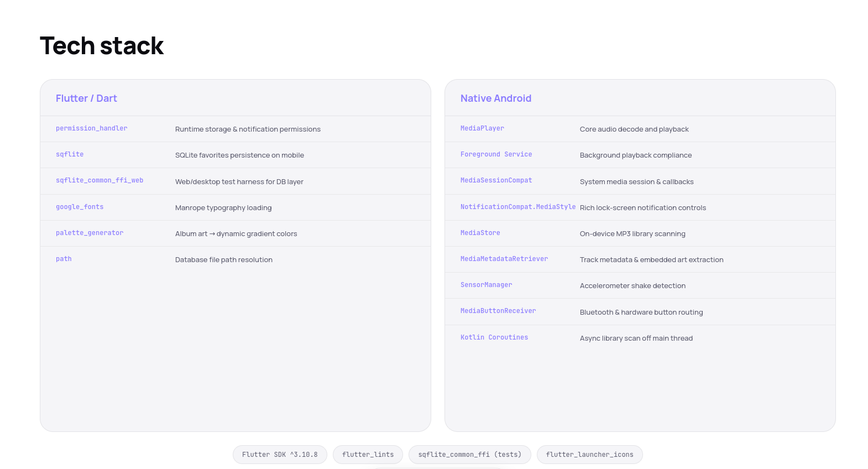The width and height of the screenshot is (868, 469).
Task: Click the SensorManager API name
Action: [x=487, y=285]
